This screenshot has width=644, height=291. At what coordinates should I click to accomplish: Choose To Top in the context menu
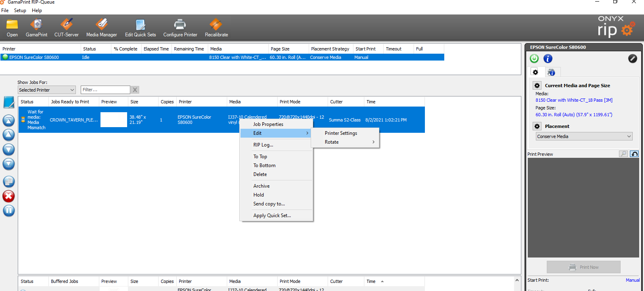(x=260, y=157)
